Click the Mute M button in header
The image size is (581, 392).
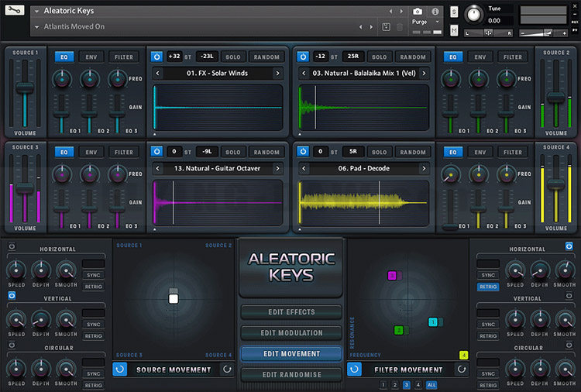point(454,29)
